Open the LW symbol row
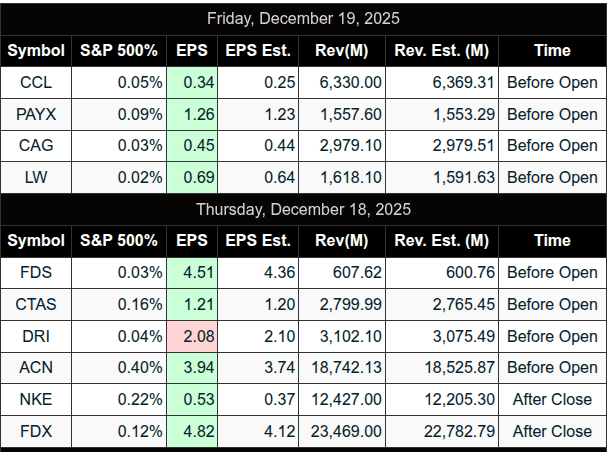Image resolution: width=612 pixels, height=452 pixels. coord(36,177)
